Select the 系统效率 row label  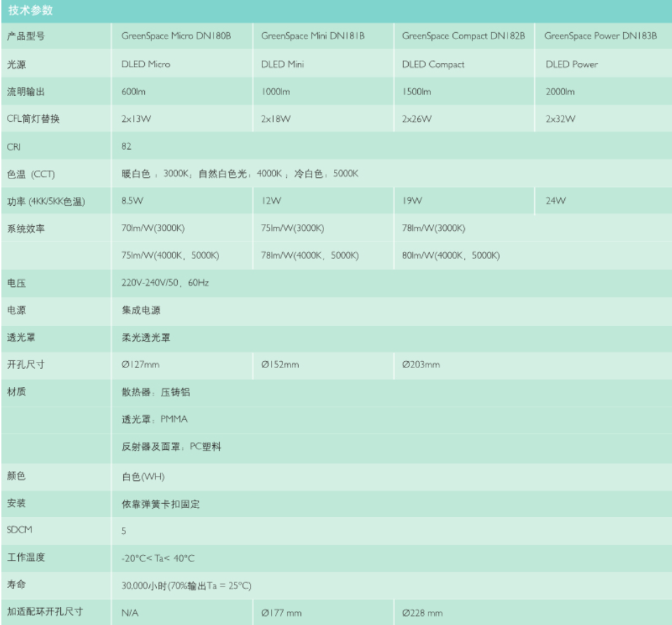click(x=26, y=229)
